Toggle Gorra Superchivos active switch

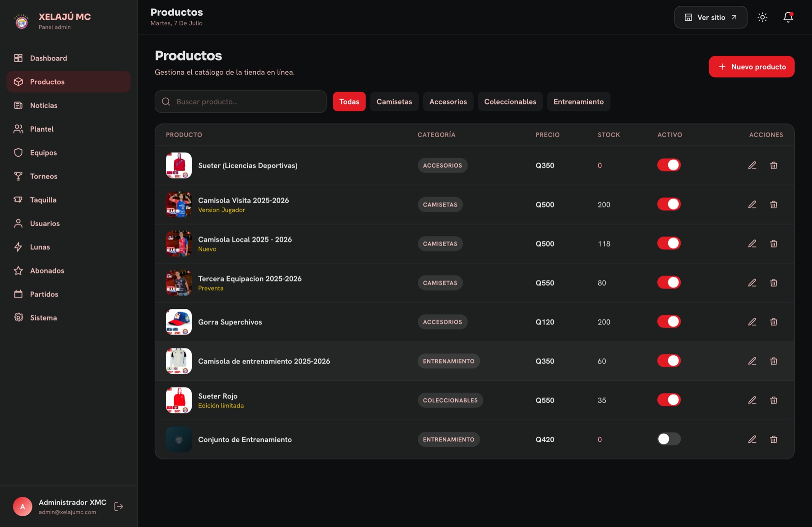coord(669,321)
